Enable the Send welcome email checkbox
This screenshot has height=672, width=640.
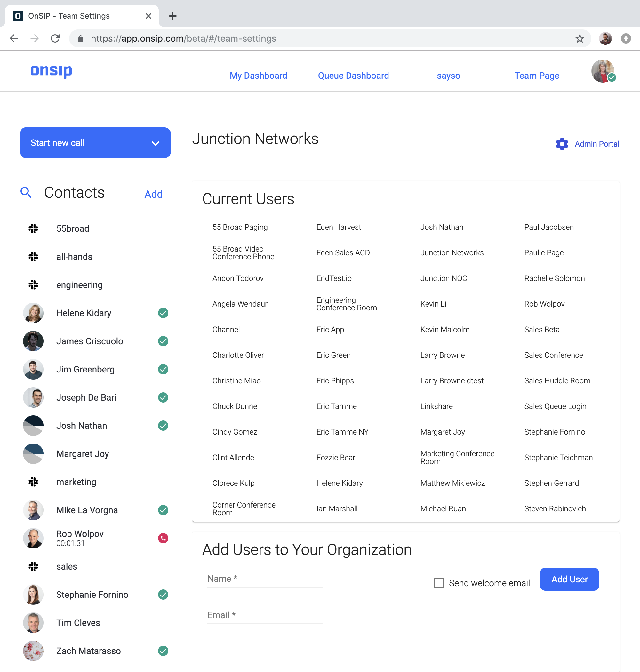pos(439,583)
